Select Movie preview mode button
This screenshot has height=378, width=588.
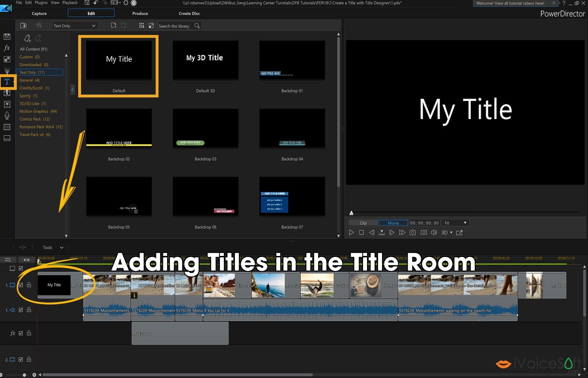[x=393, y=223]
